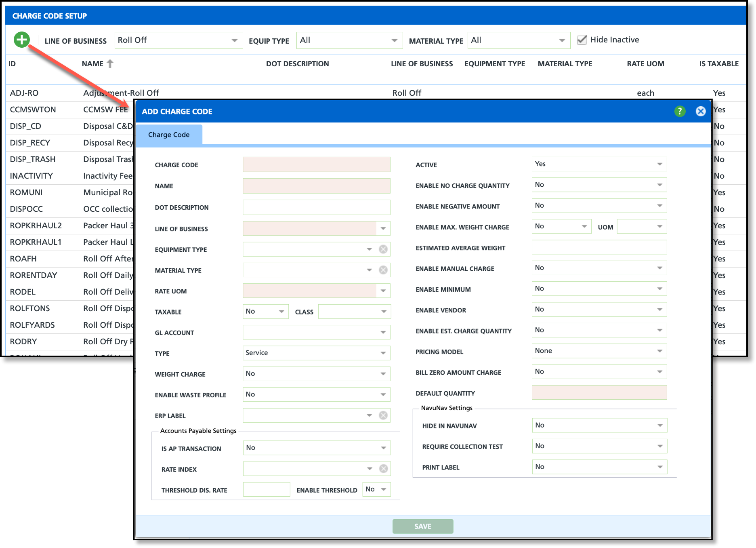Select the Charge Code tab
756x548 pixels.
[x=169, y=135]
